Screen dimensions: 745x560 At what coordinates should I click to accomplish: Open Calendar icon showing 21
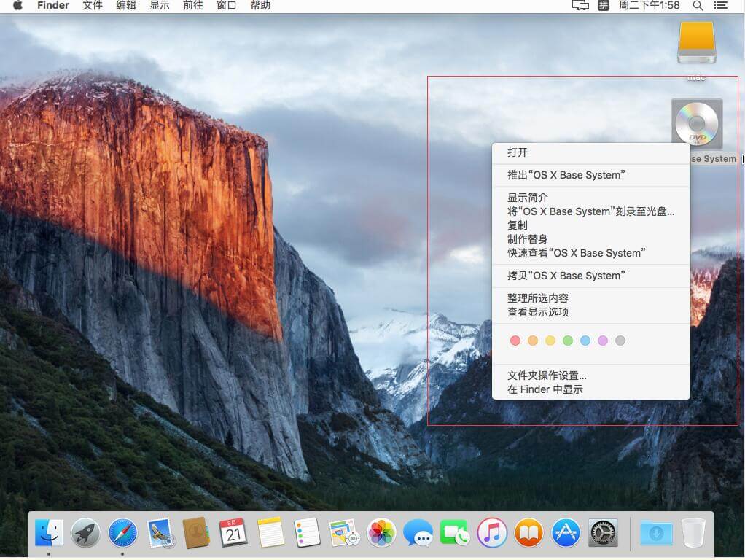click(x=233, y=532)
